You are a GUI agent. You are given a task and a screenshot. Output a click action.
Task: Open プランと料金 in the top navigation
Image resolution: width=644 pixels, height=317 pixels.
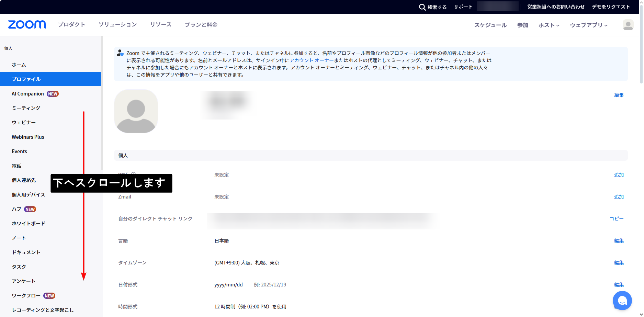click(201, 25)
